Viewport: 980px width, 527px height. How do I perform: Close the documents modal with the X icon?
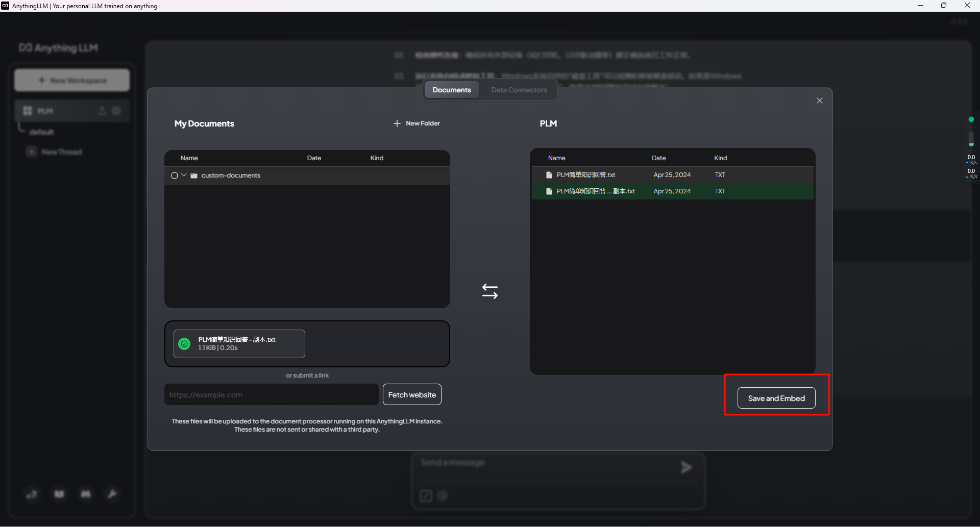click(x=819, y=101)
